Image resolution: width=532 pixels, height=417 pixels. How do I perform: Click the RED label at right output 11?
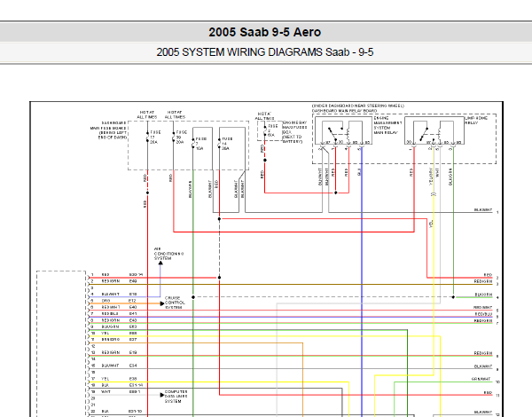[488, 392]
